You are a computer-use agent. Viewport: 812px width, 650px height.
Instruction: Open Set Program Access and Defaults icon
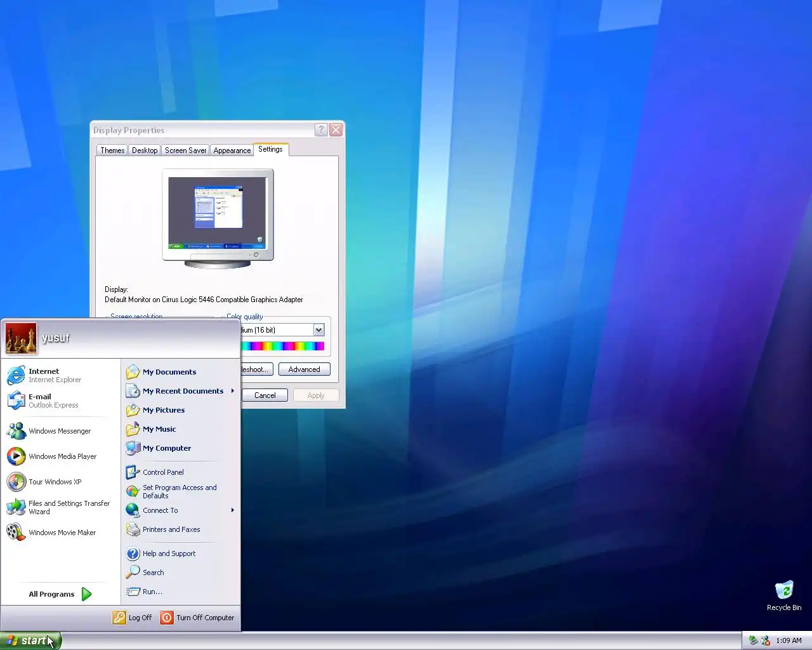click(133, 491)
